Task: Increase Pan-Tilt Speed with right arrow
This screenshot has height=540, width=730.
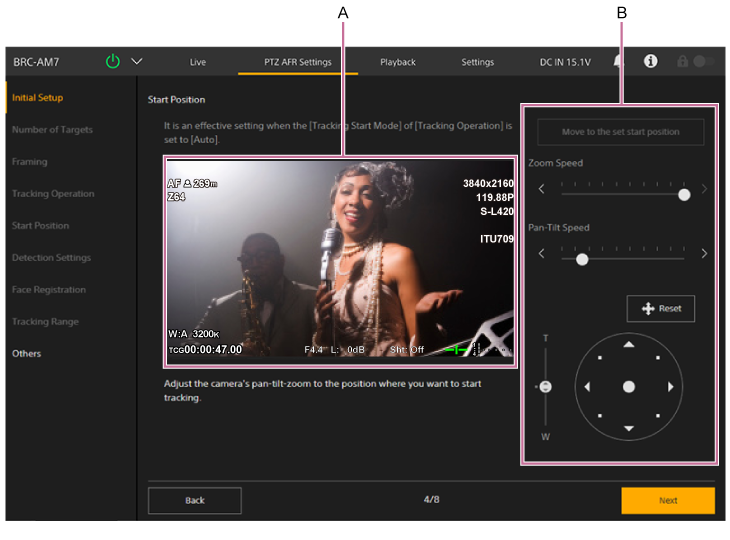Action: [704, 254]
